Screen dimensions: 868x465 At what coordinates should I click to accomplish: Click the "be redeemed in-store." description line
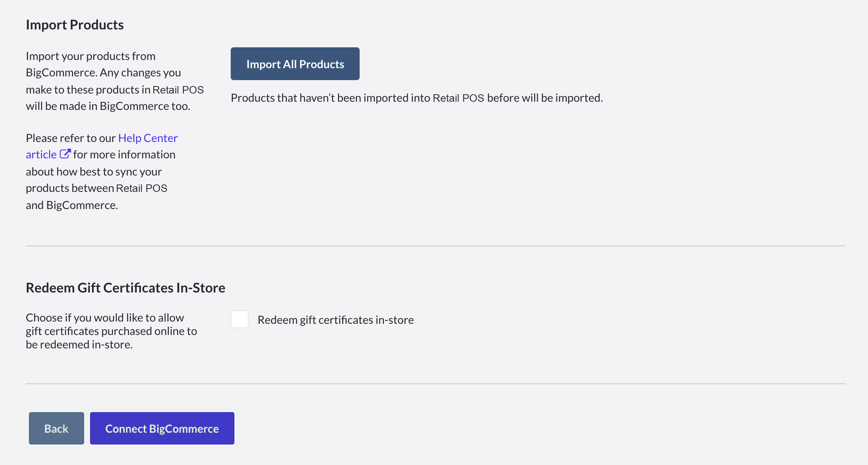(79, 345)
